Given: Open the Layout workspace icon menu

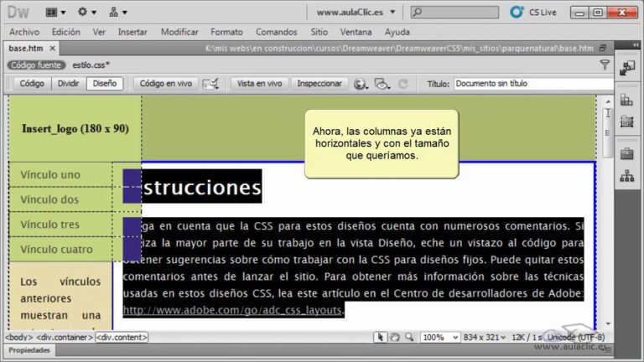Looking at the screenshot, I should click(x=55, y=13).
